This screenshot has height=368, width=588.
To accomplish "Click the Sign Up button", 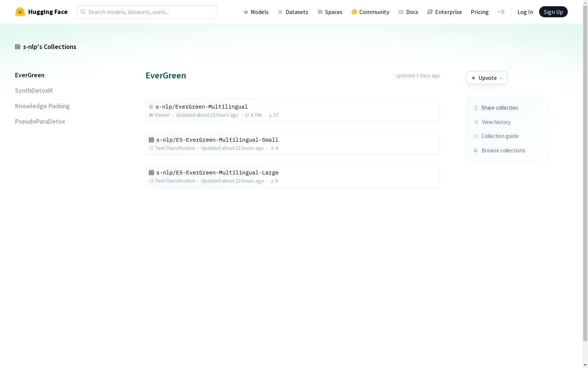I will (x=553, y=12).
